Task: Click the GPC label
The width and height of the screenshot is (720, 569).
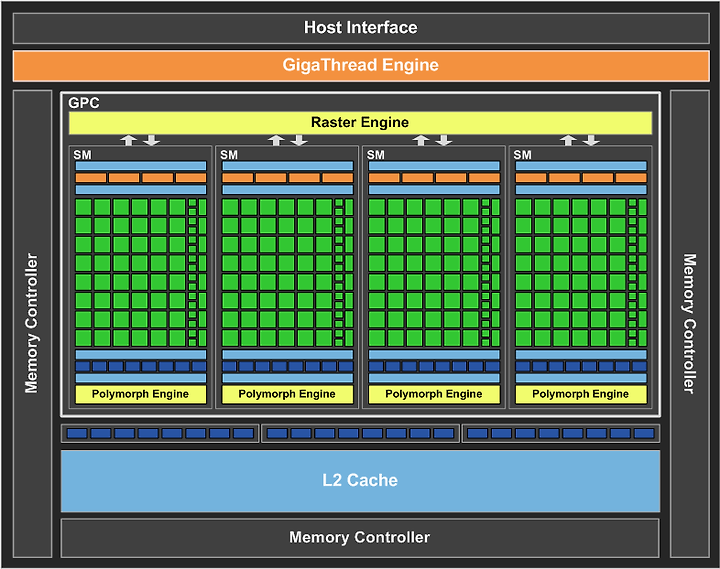Action: pyautogui.click(x=84, y=103)
